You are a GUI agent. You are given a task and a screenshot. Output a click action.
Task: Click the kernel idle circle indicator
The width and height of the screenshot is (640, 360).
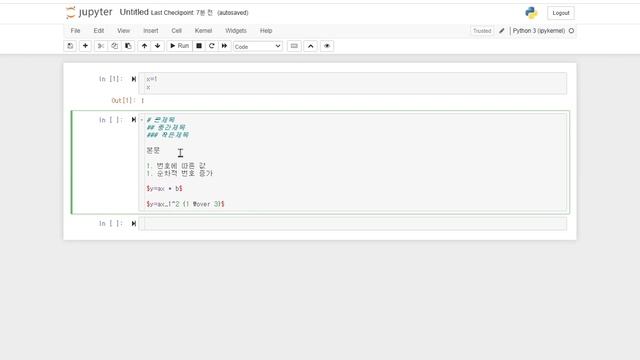click(571, 31)
